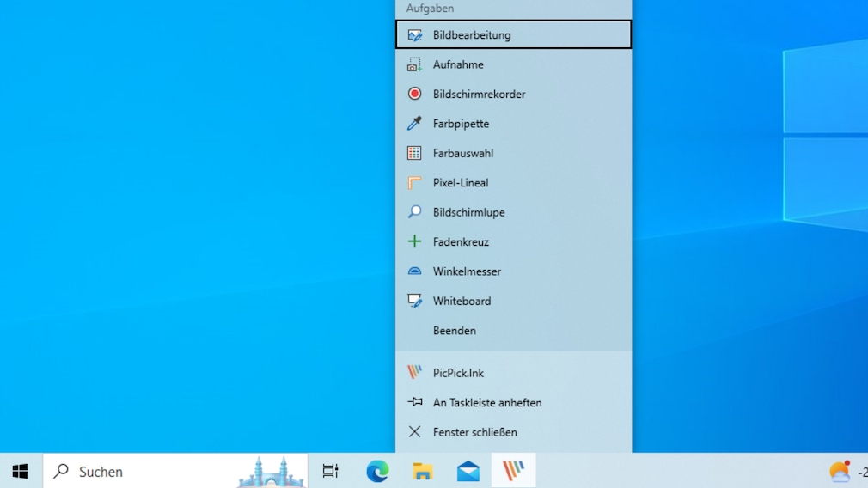Open the Windows Start menu
This screenshot has width=868, height=488.
pos(21,471)
